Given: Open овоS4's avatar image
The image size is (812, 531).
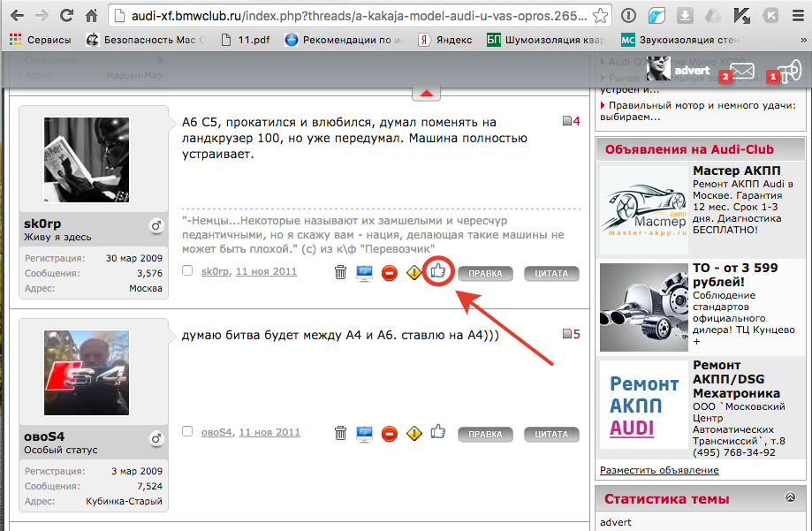Looking at the screenshot, I should [x=87, y=373].
